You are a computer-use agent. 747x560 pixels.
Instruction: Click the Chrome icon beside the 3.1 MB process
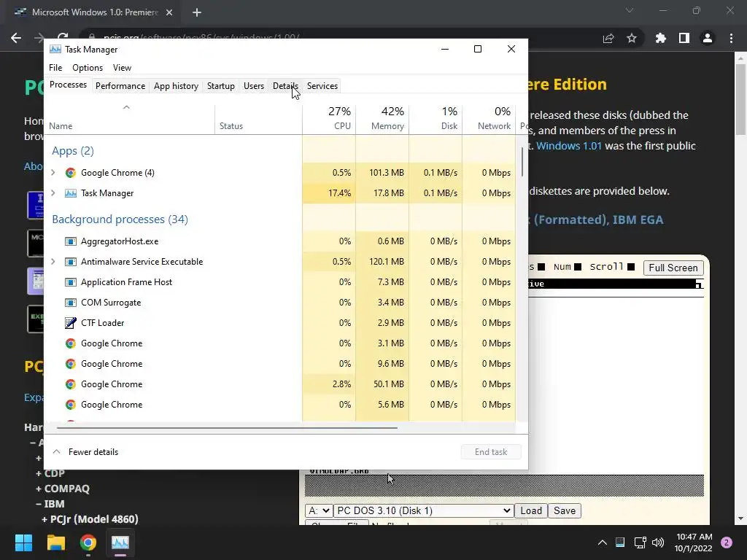pyautogui.click(x=71, y=343)
